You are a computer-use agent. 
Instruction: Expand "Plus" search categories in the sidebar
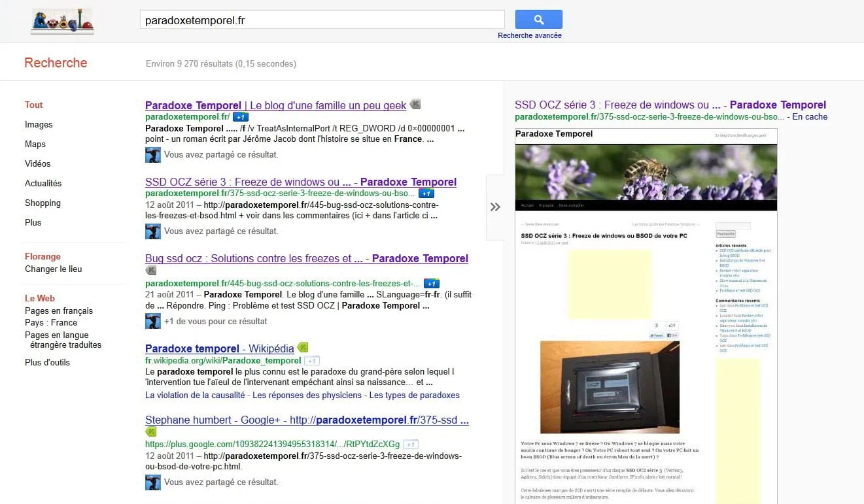33,222
